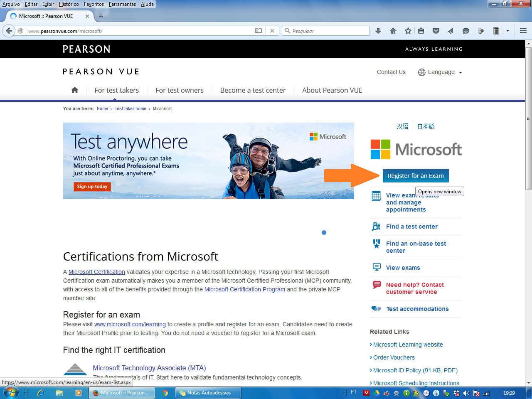Click the Test anywhere banner image

tap(209, 161)
